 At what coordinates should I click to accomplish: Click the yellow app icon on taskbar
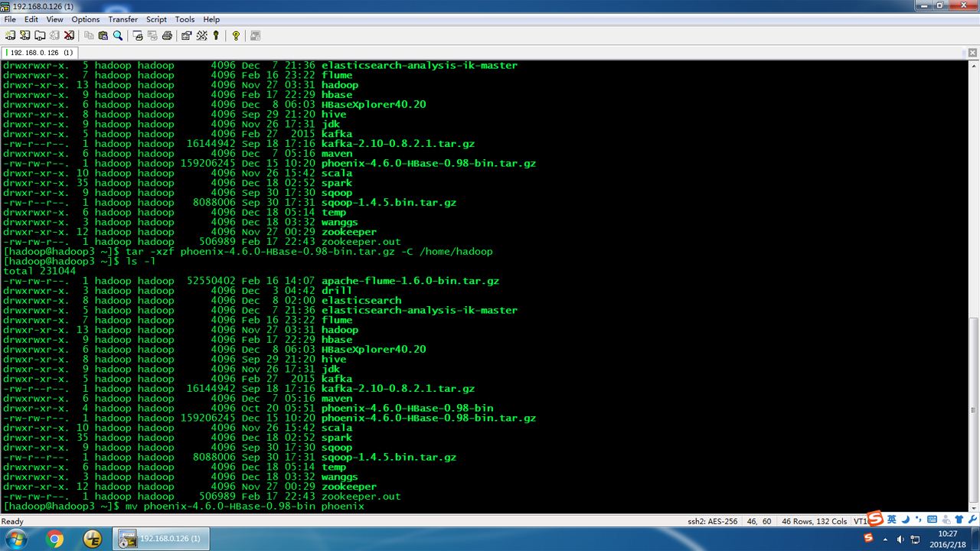(x=93, y=539)
